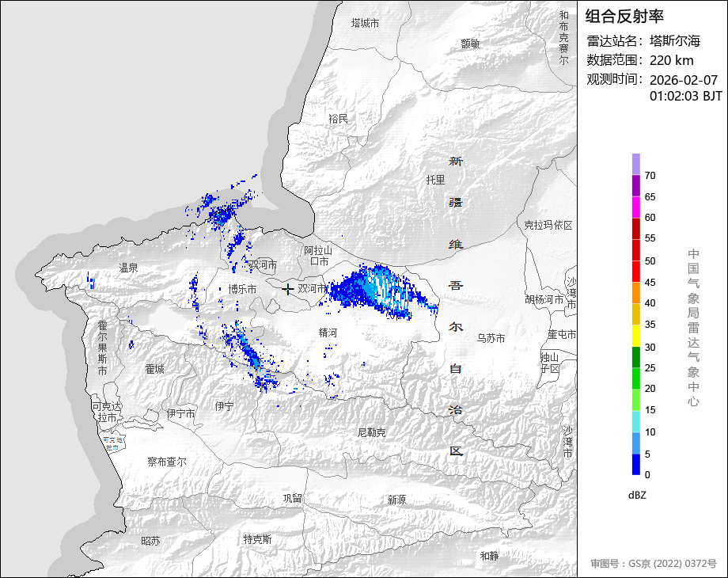Click the legend value 70
This screenshot has height=578, width=728.
(x=650, y=176)
